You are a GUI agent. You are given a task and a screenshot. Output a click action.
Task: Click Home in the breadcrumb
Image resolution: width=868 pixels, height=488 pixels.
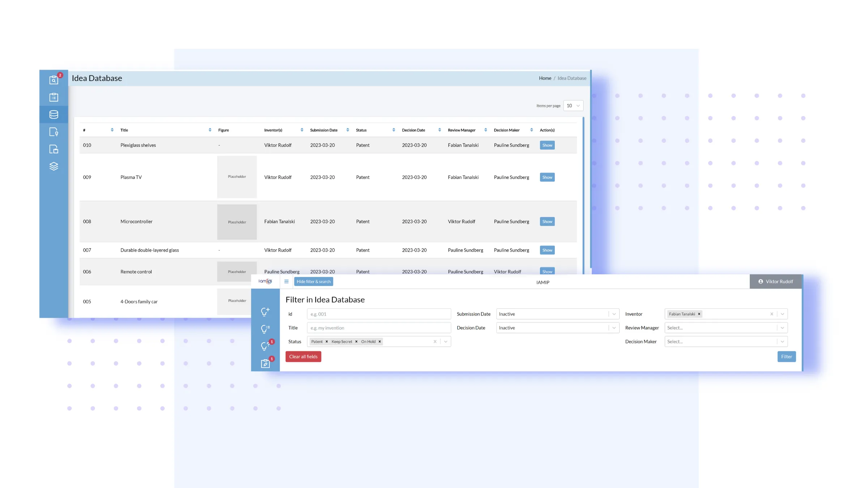[545, 78]
